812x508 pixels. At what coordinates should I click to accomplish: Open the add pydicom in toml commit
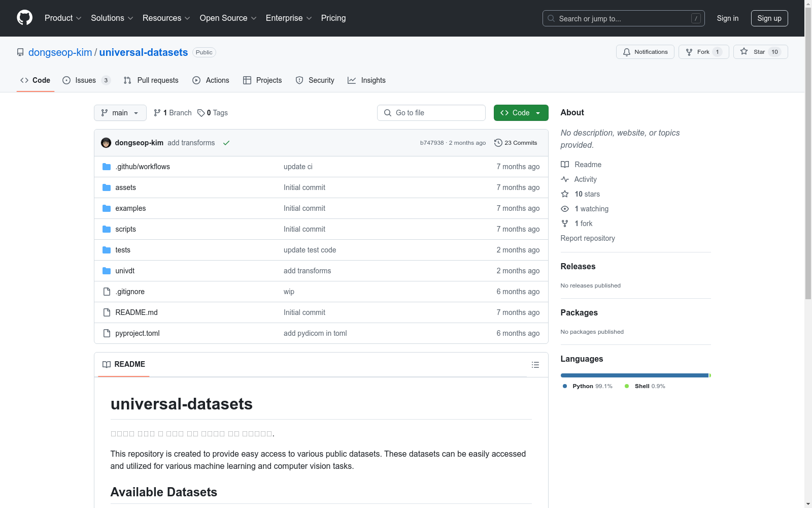[x=315, y=333]
